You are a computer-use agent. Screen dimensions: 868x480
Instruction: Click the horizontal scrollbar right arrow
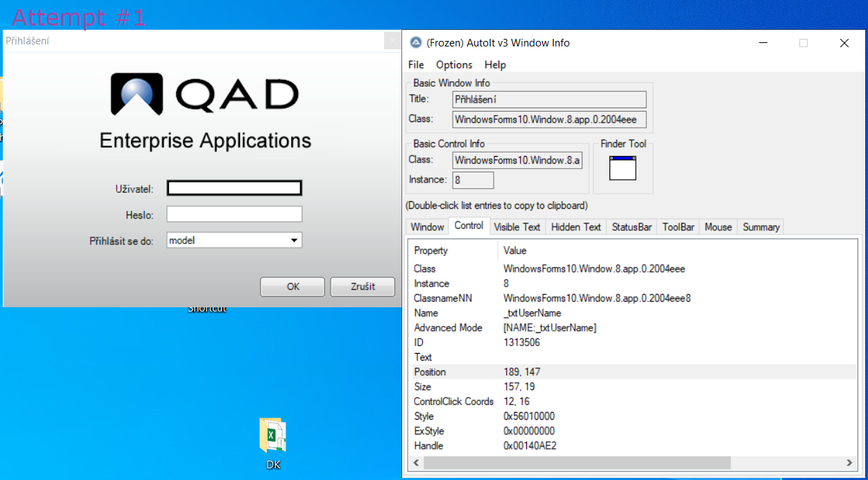click(x=850, y=462)
